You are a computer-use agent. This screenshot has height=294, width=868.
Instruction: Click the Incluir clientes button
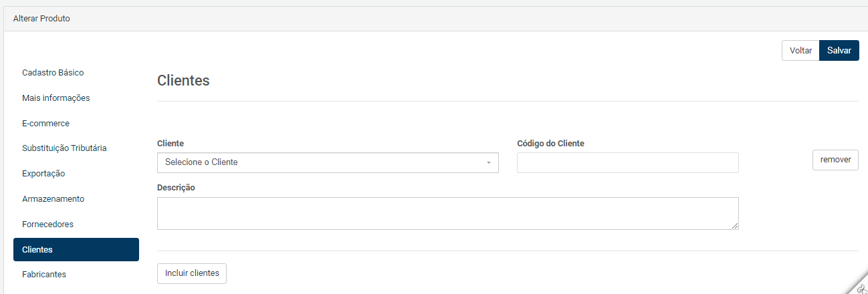pos(192,273)
